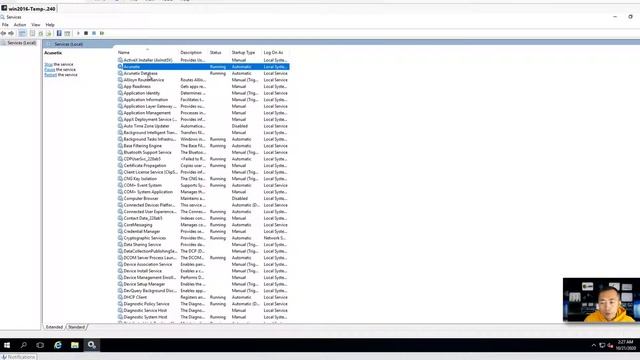Select the Acunetix Database service row
Viewport: 640px width, 360px height.
[x=203, y=73]
